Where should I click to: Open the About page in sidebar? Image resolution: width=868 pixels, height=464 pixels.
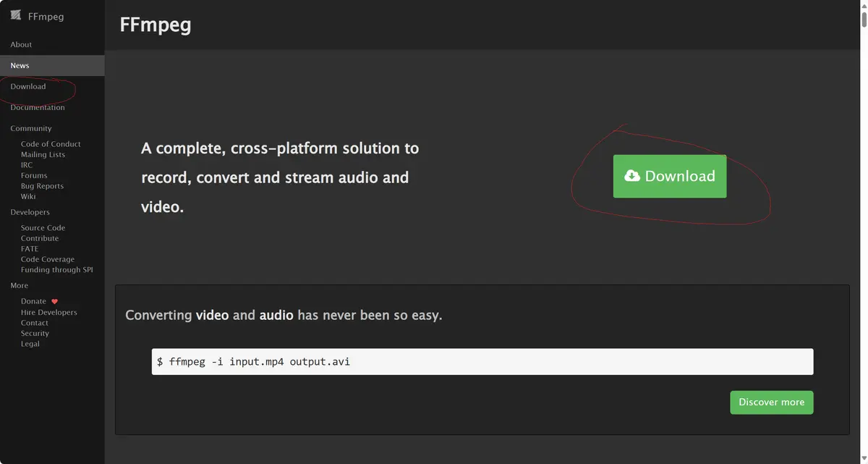21,44
